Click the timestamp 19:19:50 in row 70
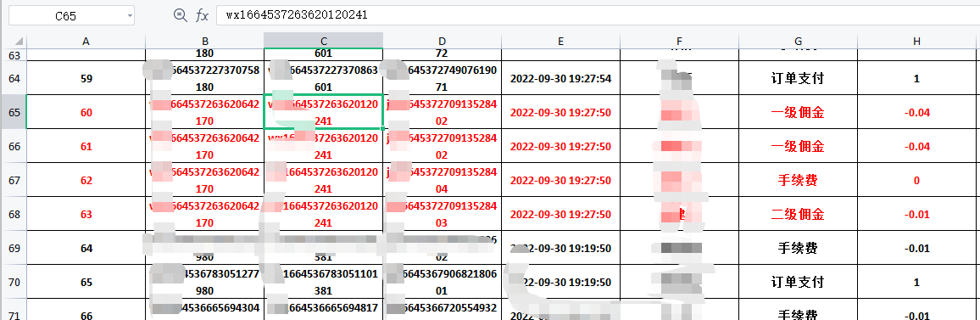This screenshot has height=320, width=980. [560, 282]
